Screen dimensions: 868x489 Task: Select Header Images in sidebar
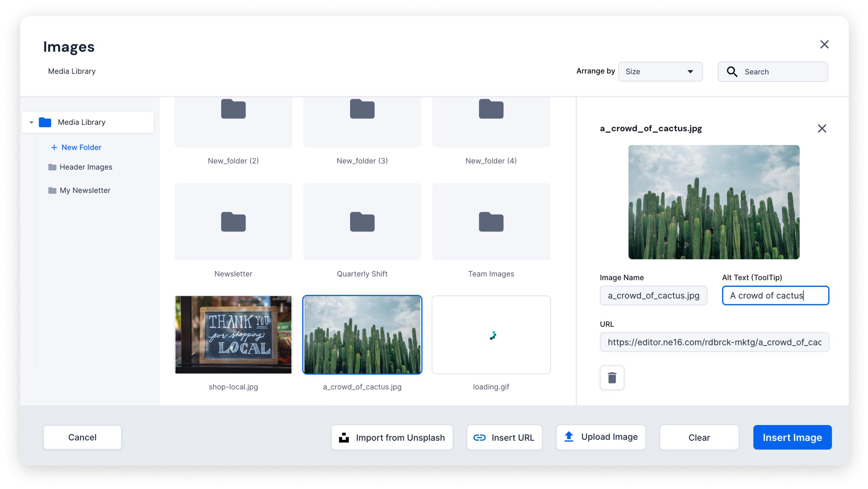(86, 167)
